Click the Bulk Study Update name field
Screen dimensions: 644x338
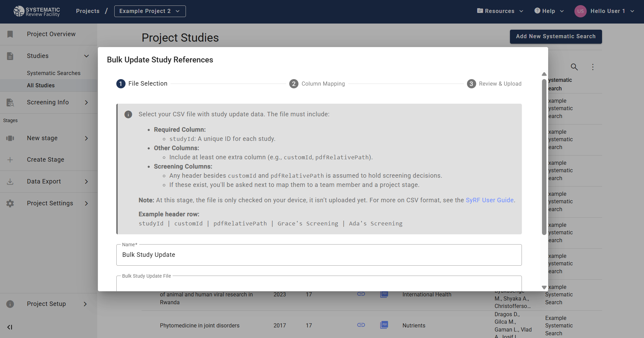(x=319, y=255)
